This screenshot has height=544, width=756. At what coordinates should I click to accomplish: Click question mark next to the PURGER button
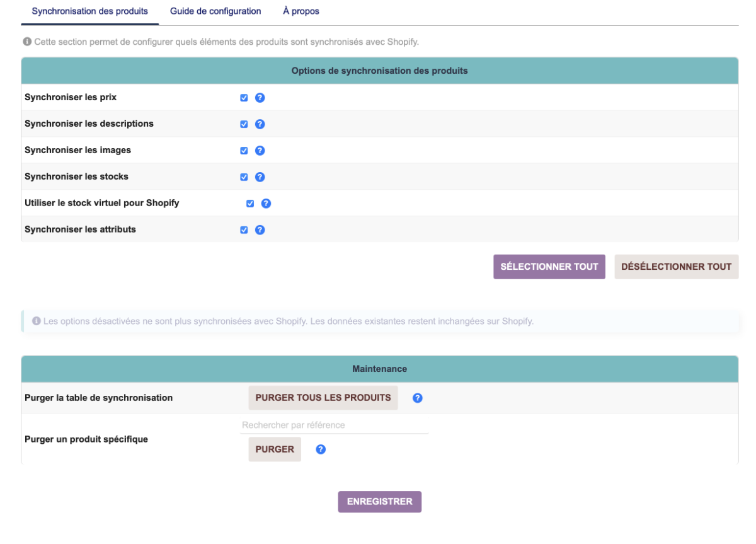(321, 449)
